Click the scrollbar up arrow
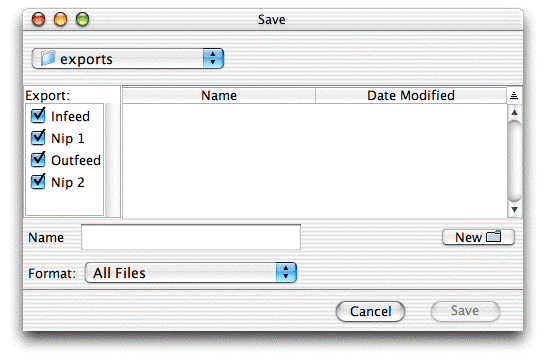 (x=514, y=112)
